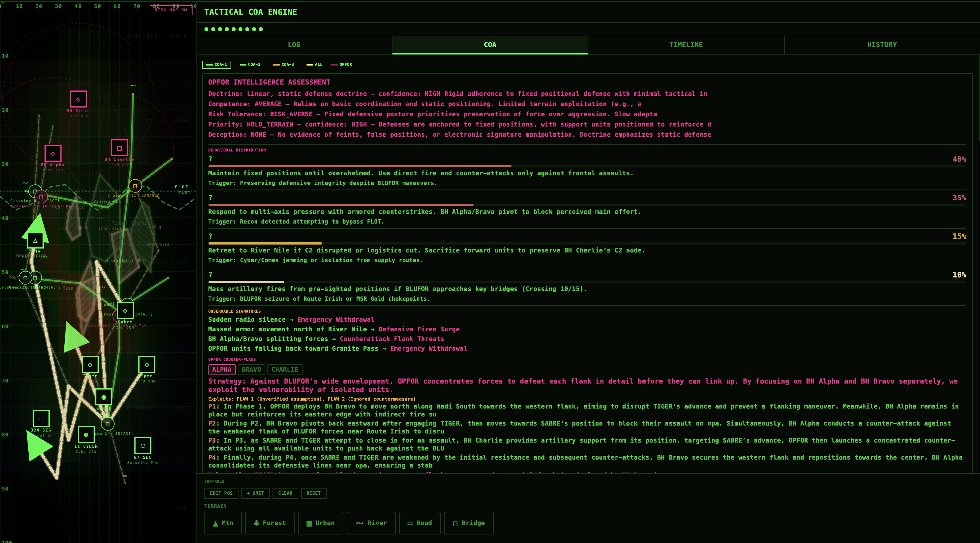Toggle the OPFOR overlay visibility
Image resolution: width=980 pixels, height=543 pixels.
[x=342, y=64]
